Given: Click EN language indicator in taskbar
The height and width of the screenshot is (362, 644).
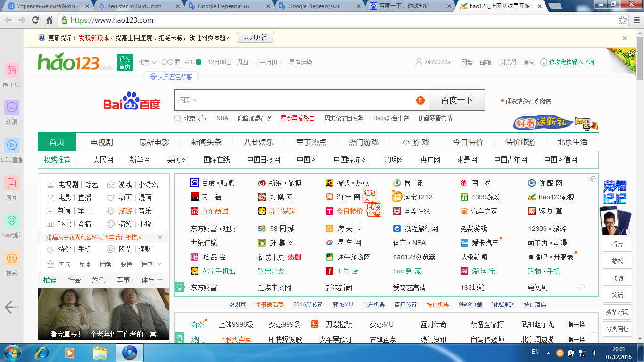Looking at the screenshot, I should 535,352.
